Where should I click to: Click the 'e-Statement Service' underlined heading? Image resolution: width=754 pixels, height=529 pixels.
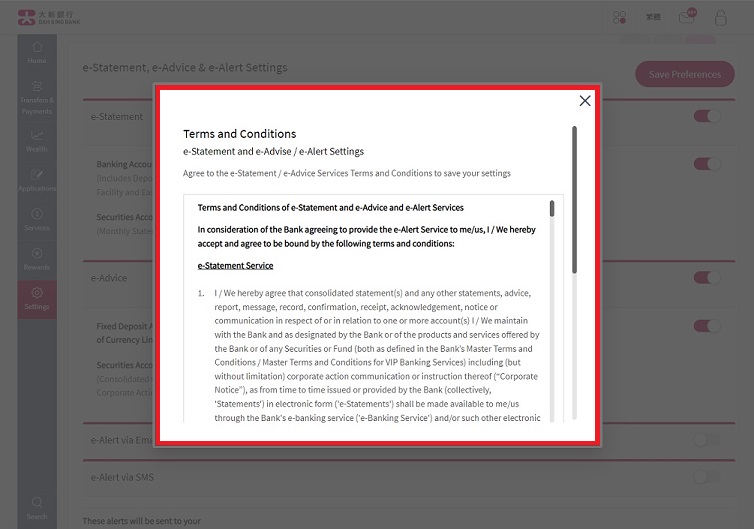235,265
